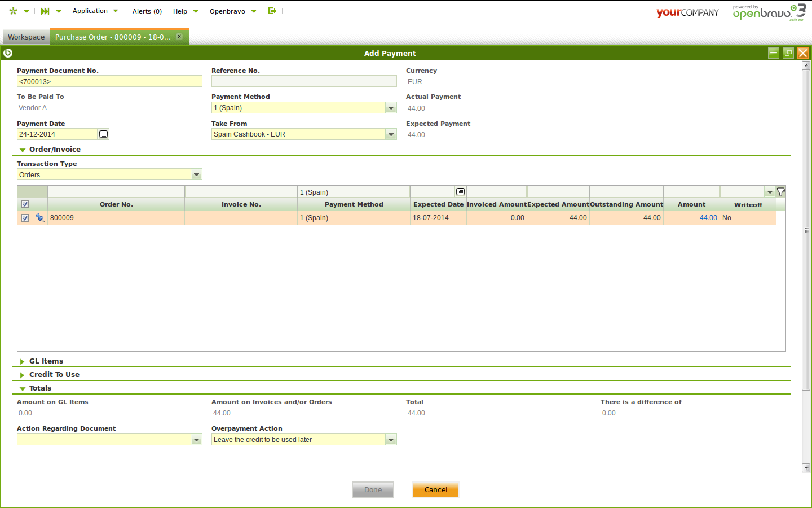
Task: Open the Transaction Type dropdown
Action: coord(196,175)
